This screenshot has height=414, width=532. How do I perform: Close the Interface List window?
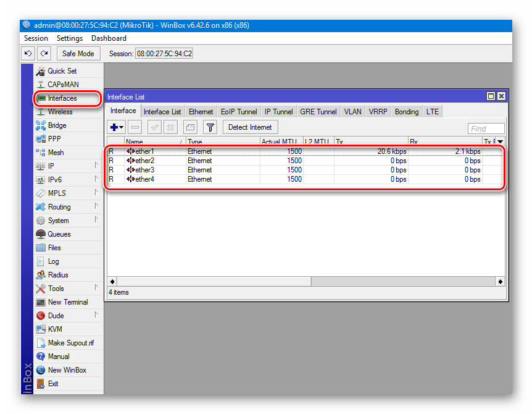pyautogui.click(x=501, y=96)
